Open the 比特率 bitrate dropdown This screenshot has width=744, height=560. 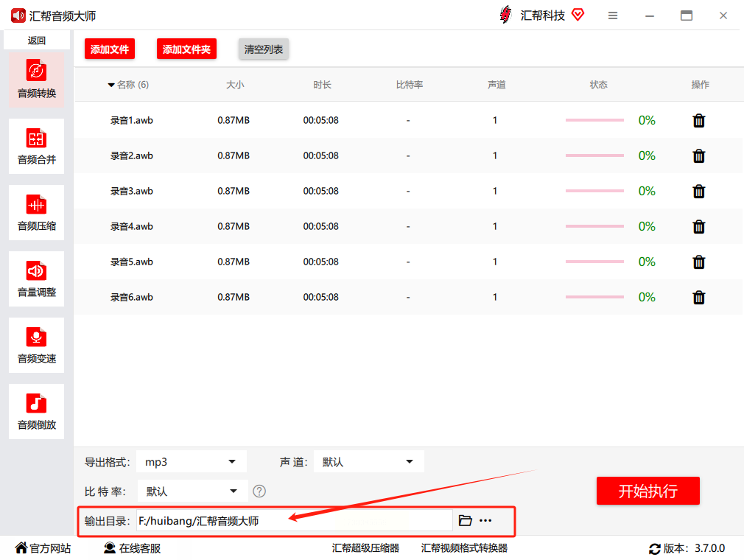click(x=192, y=491)
